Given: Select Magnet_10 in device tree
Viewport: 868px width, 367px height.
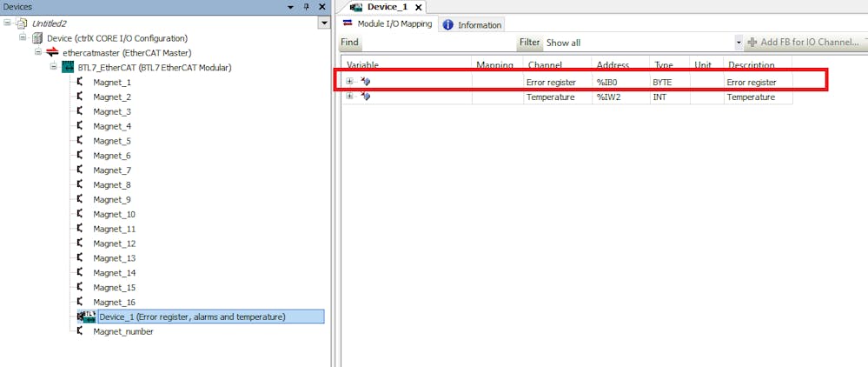Looking at the screenshot, I should [114, 215].
